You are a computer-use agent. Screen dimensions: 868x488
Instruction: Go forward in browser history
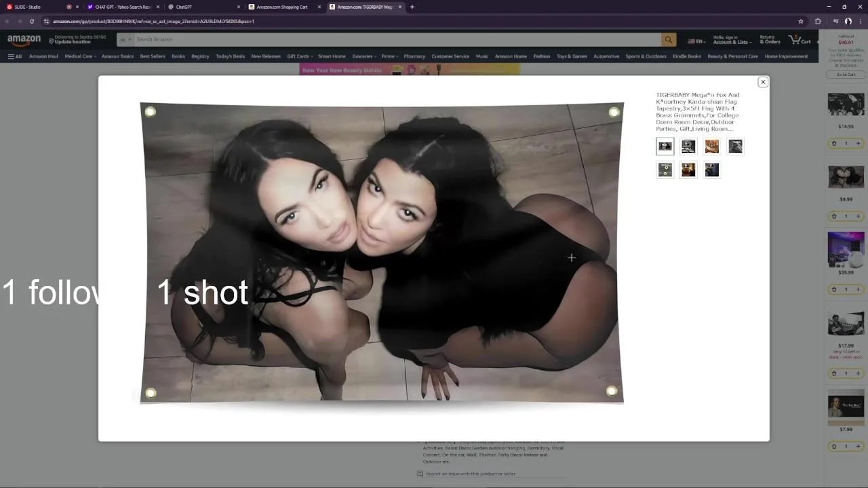(x=19, y=21)
